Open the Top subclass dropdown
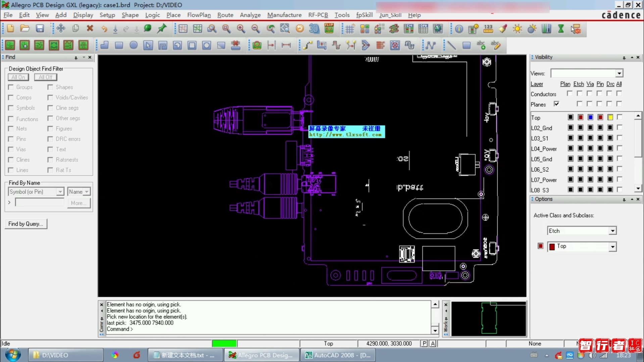This screenshot has width=644, height=362. coord(612,247)
